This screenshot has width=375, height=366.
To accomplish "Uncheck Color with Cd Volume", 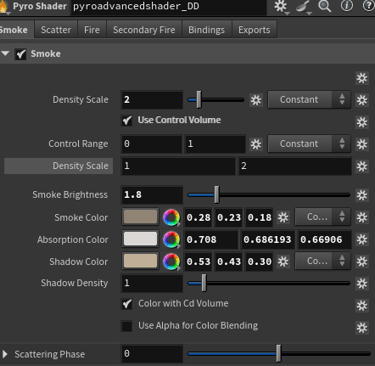I will [x=127, y=304].
